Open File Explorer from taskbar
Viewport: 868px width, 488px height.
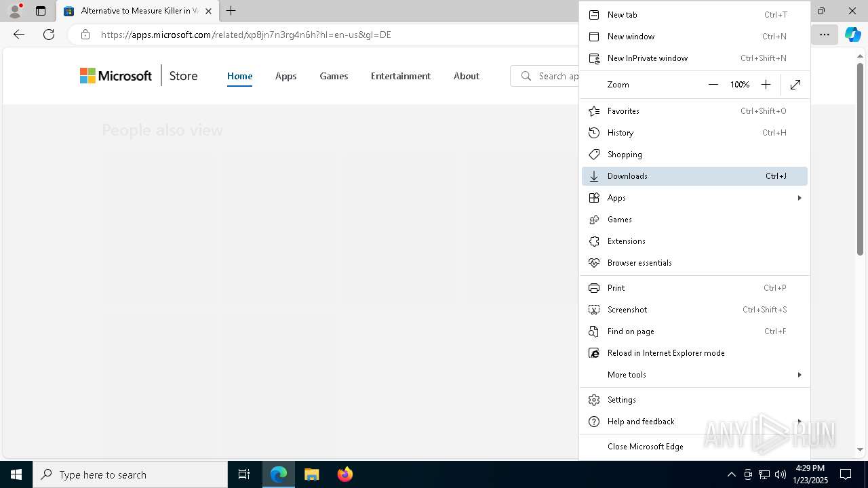(311, 474)
